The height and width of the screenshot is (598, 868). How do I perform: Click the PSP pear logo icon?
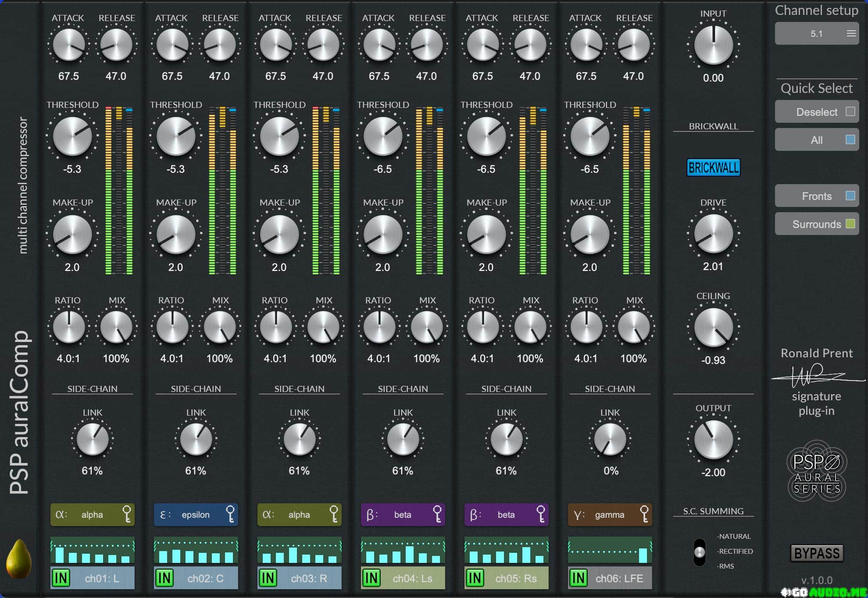pos(18,559)
